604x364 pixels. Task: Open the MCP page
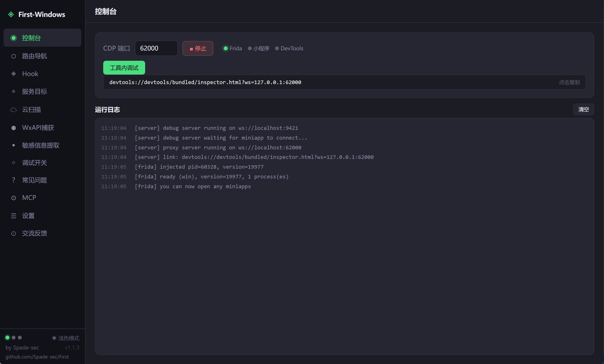click(42, 198)
